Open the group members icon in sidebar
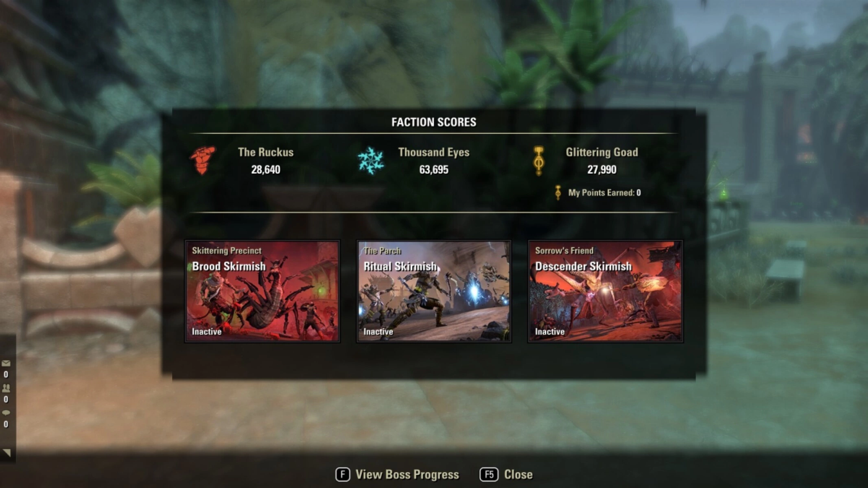868x488 pixels. (x=6, y=388)
